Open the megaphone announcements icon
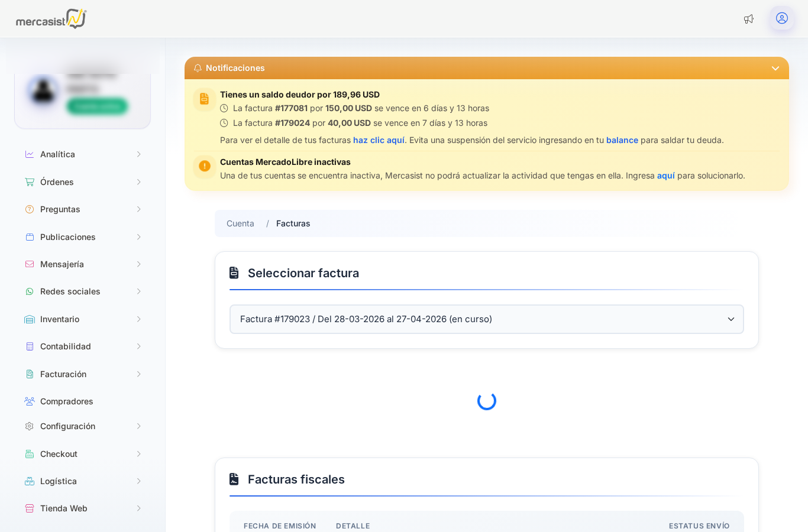This screenshot has width=808, height=532. pyautogui.click(x=749, y=19)
